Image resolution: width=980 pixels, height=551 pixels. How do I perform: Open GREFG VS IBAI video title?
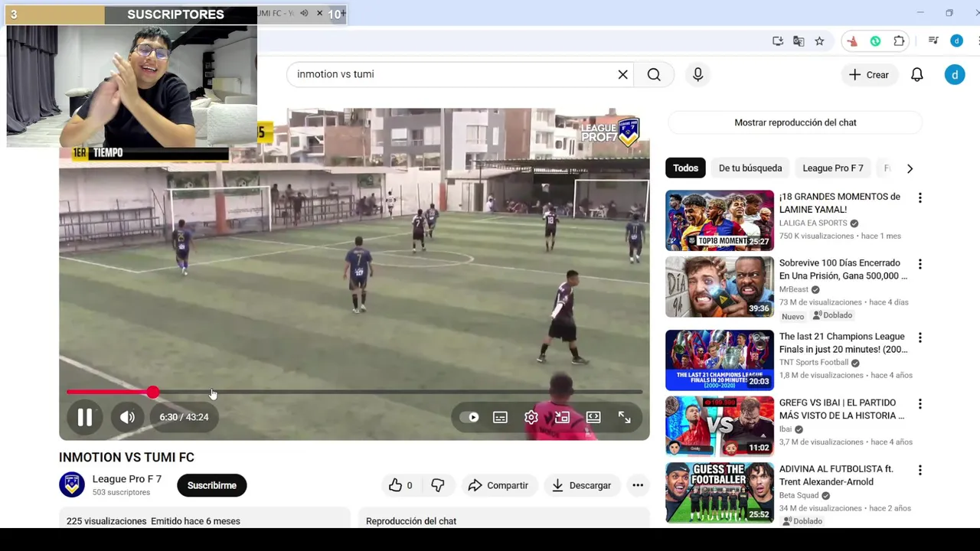841,409
